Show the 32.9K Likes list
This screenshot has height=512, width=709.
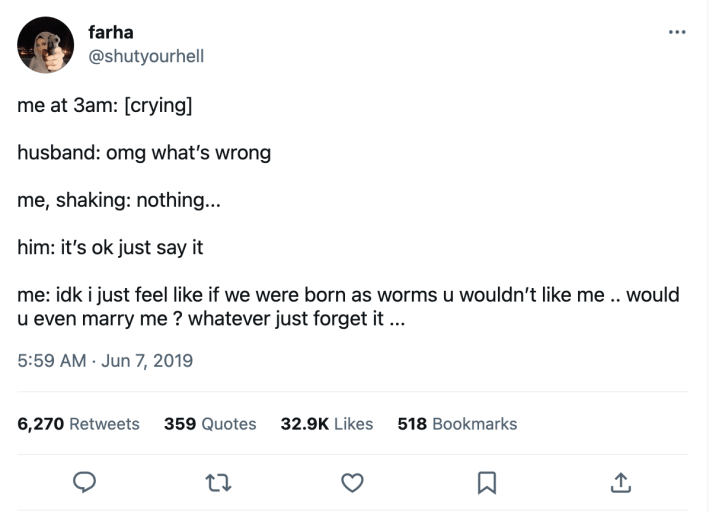tap(326, 424)
